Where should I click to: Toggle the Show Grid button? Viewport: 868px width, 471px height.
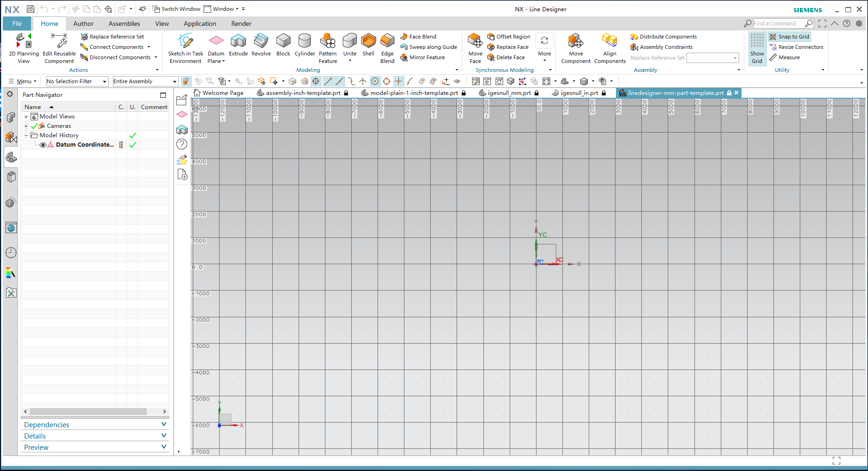point(757,48)
